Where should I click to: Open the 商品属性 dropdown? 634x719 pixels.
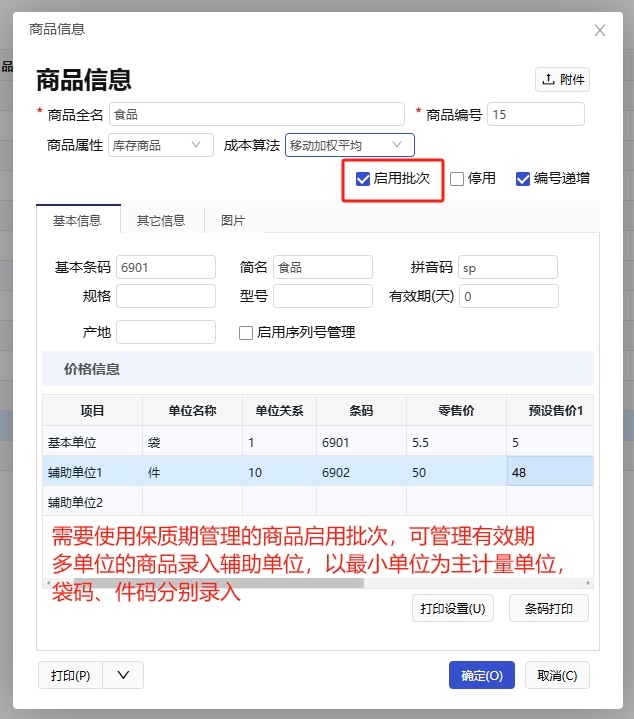point(161,145)
